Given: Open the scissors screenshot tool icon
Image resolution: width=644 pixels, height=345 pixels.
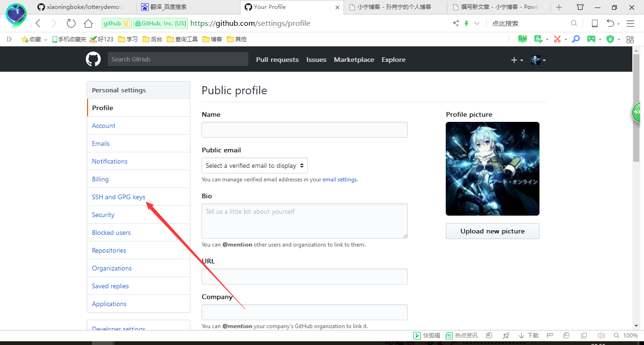Looking at the screenshot, I should coord(557,39).
